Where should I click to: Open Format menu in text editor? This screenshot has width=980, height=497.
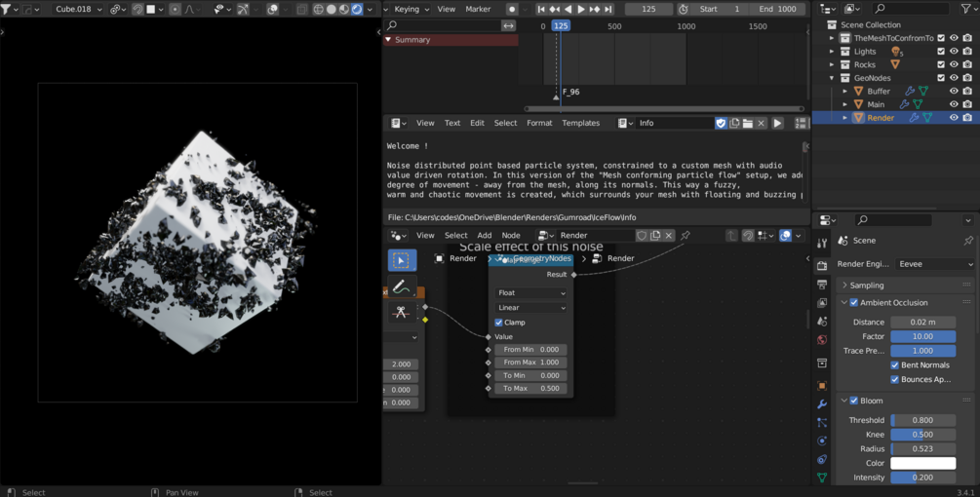[539, 123]
